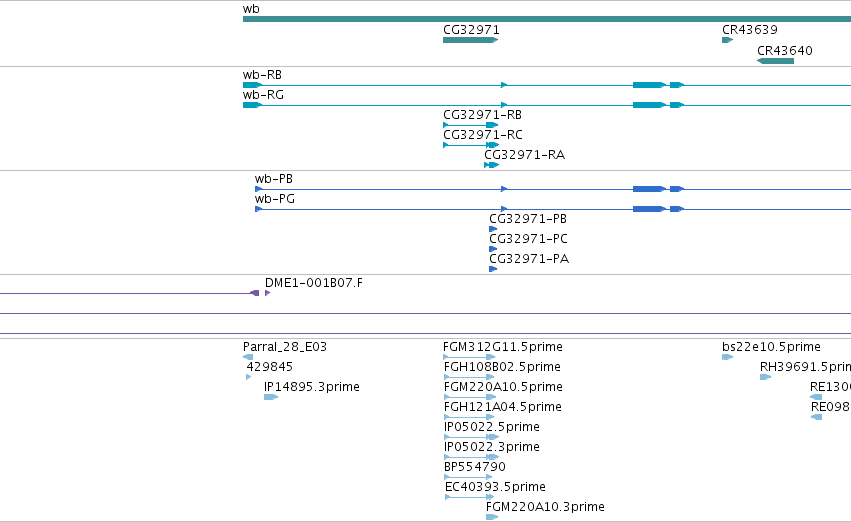Select the FGH121A04.5prime EST label
851x522 pixels.
point(503,407)
